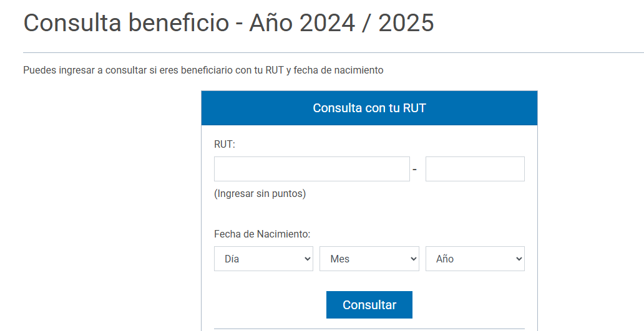Click the '(Ingresar sin puntos)' hint text

click(x=260, y=194)
